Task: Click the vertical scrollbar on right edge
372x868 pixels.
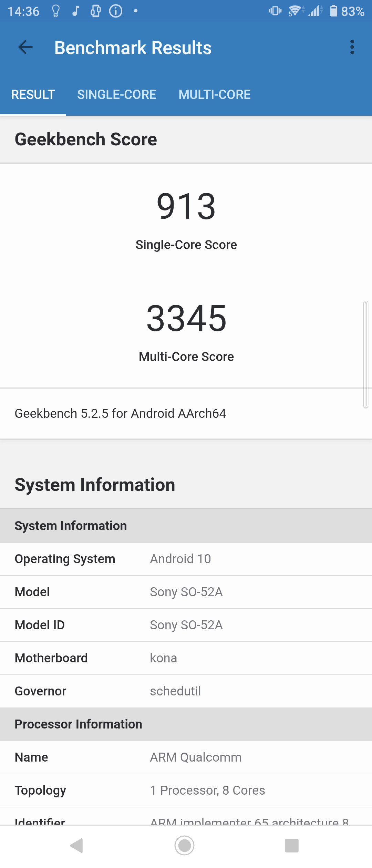Action: coord(365,354)
